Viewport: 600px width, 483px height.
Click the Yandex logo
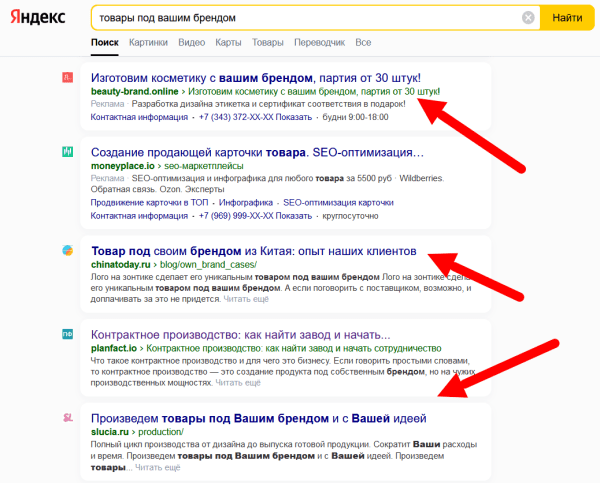pos(39,18)
